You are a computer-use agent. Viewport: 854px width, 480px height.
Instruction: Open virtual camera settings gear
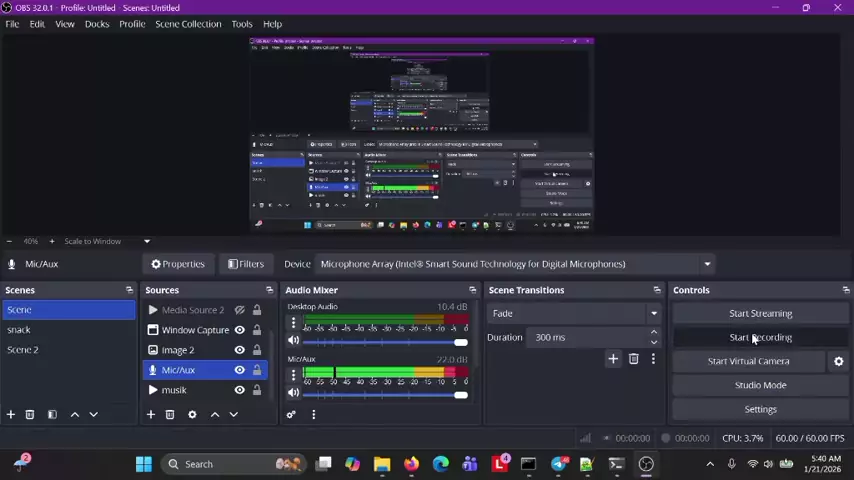pyautogui.click(x=838, y=361)
